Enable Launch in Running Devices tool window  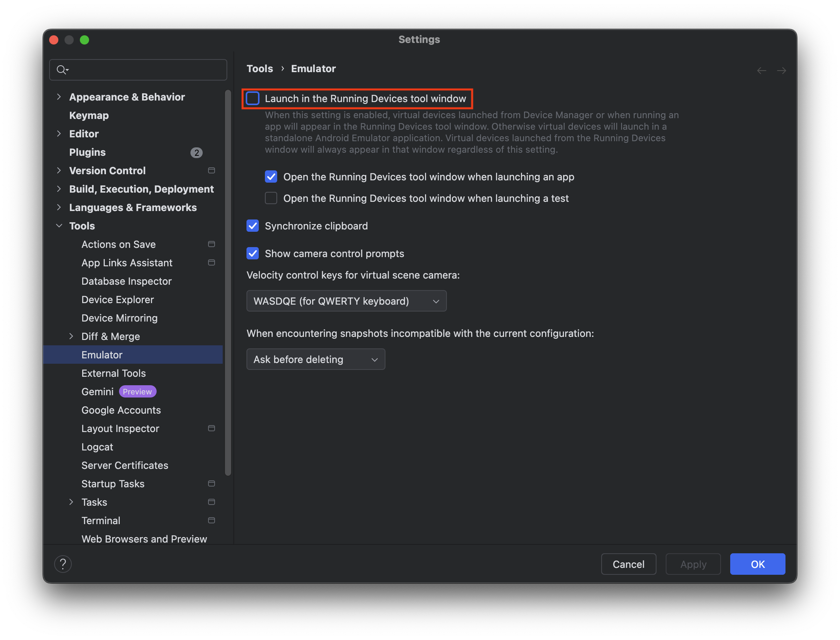(x=253, y=99)
